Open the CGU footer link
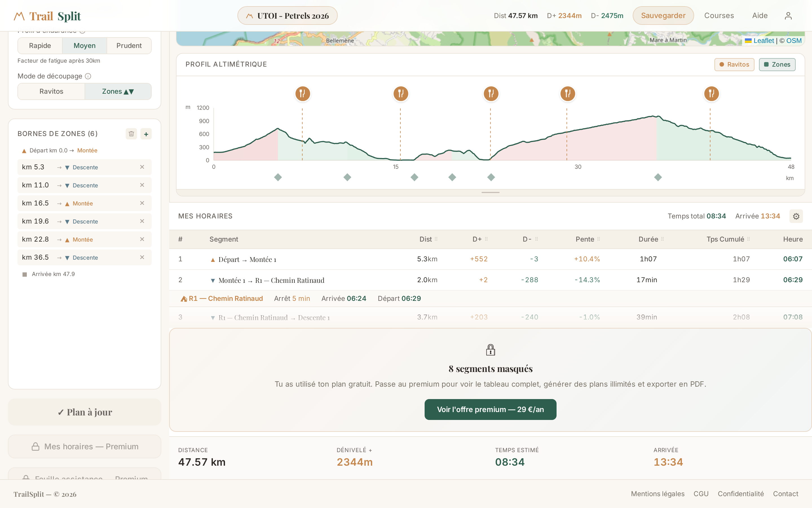The width and height of the screenshot is (812, 508). pyautogui.click(x=701, y=494)
